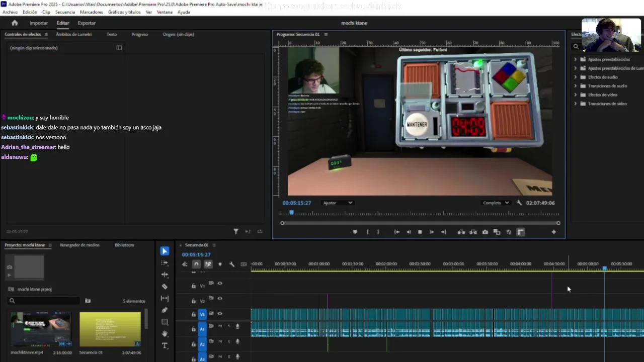
Task: Click the Lift button in Program monitor
Action: pos(461,232)
